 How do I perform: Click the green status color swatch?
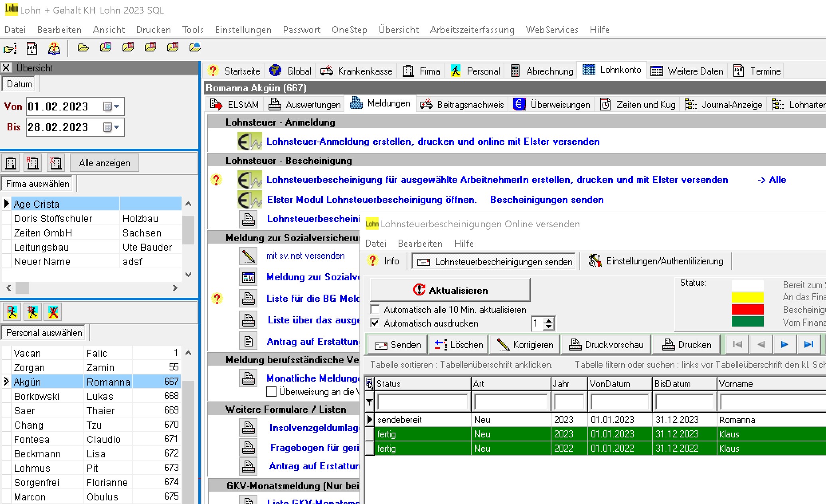(747, 321)
